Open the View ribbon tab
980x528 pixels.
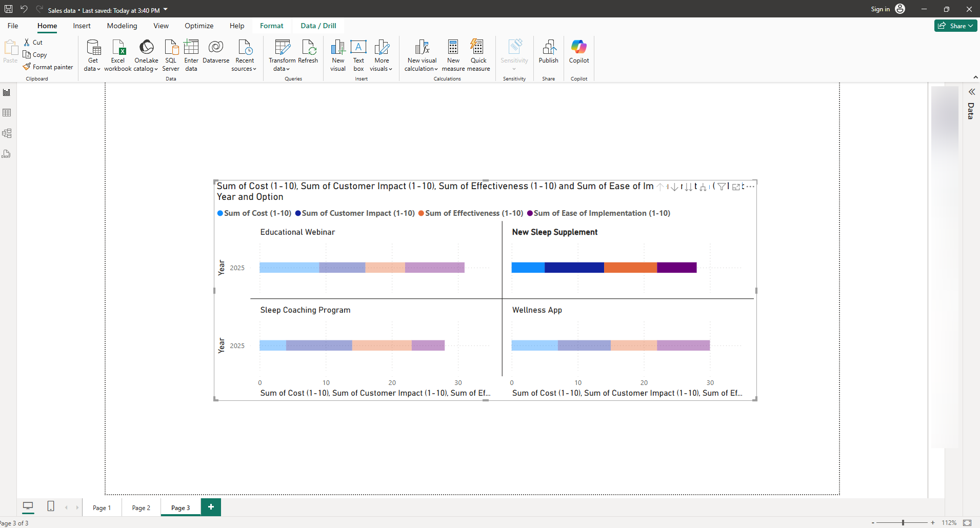[x=161, y=26]
